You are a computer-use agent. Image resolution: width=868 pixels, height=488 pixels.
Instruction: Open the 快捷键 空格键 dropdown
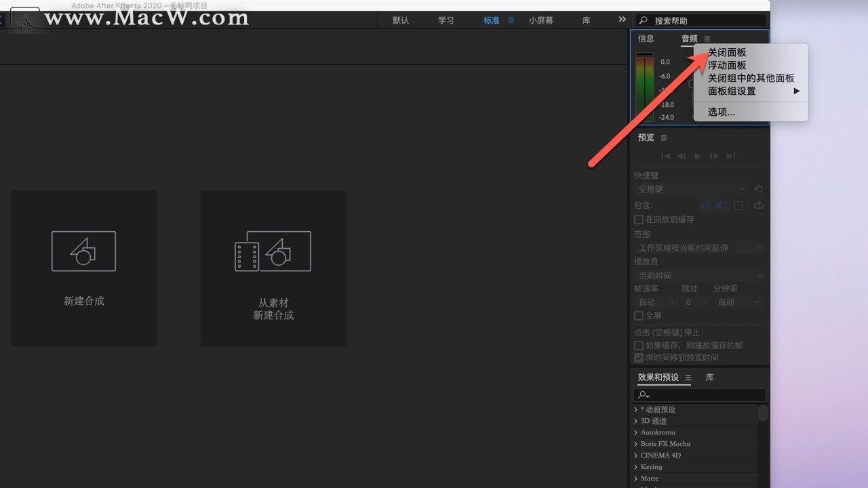pos(691,189)
